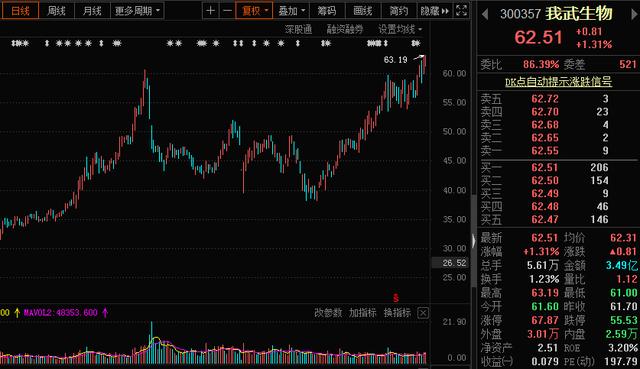Open the 更多周期 period dropdown

137,11
